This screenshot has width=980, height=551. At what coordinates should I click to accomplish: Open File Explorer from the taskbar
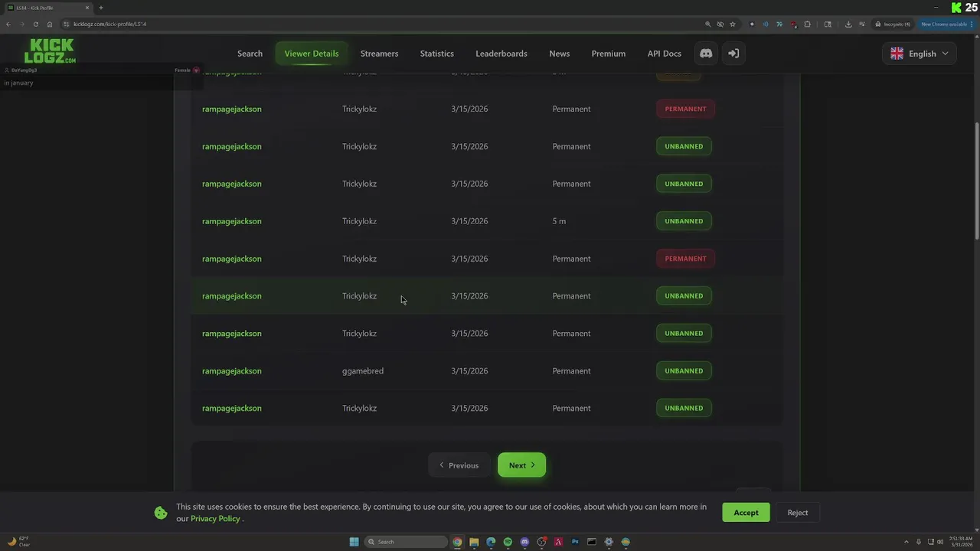coord(474,542)
